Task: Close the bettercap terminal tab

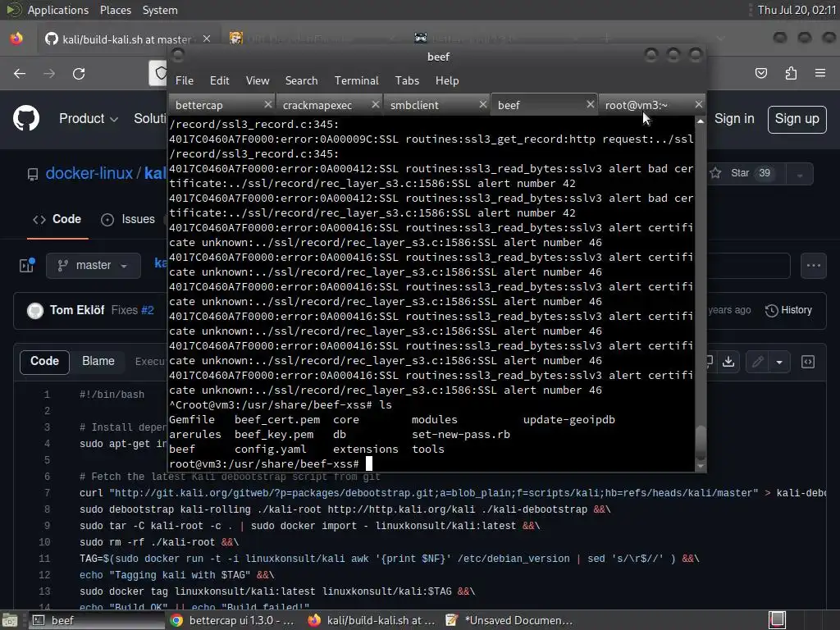Action: [268, 104]
